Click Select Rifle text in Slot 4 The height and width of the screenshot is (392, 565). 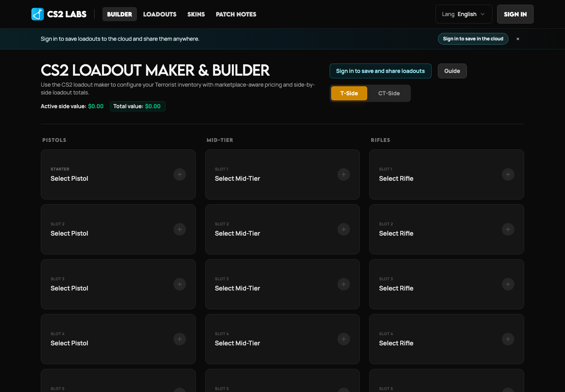pos(396,343)
